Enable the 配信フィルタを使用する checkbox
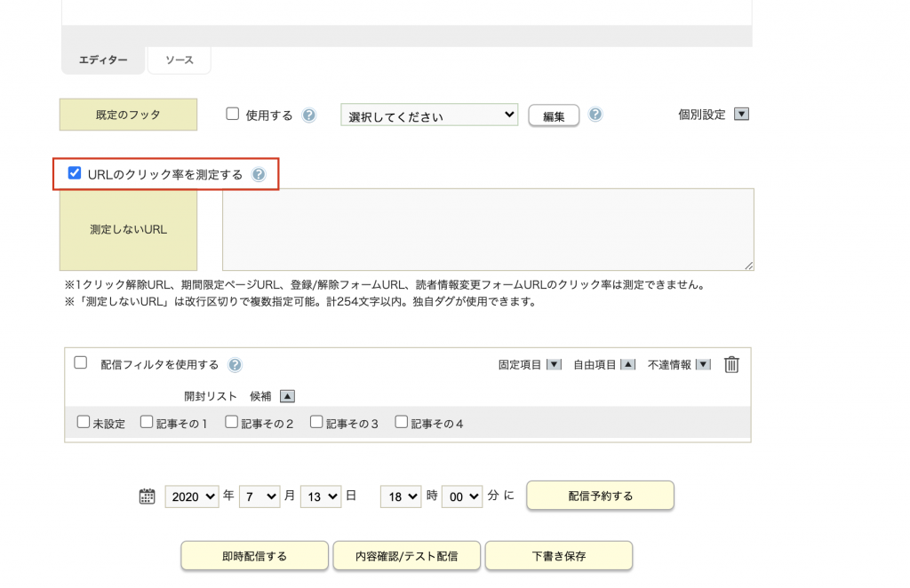This screenshot has width=910, height=588. (x=81, y=362)
